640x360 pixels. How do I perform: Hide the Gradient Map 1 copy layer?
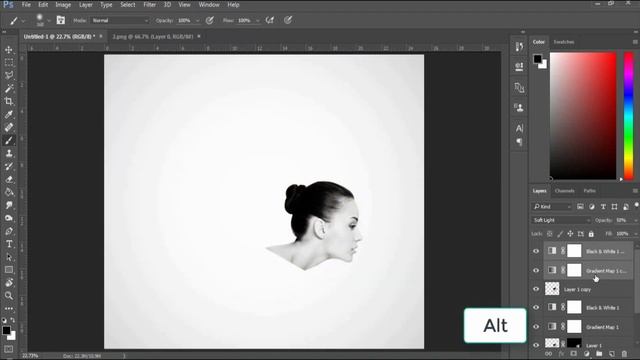click(536, 270)
